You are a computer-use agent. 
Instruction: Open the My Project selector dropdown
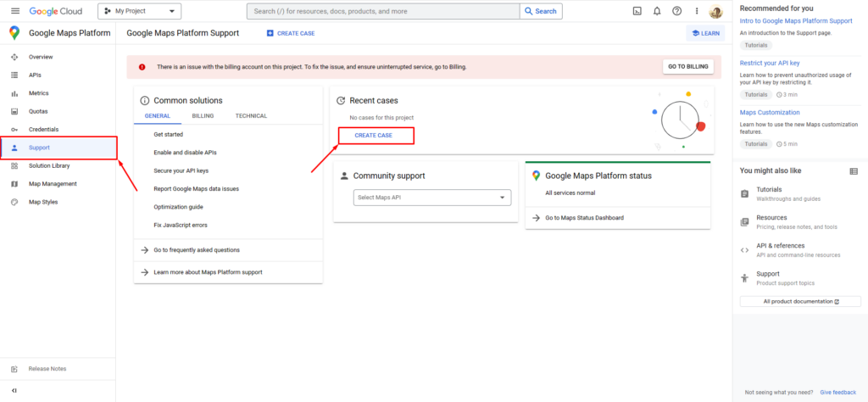pos(140,11)
